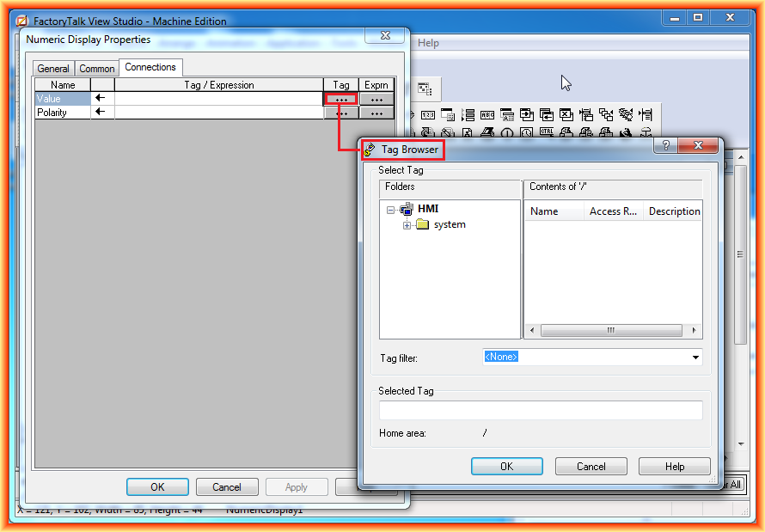
Task: Switch to the Common tab
Action: point(97,69)
